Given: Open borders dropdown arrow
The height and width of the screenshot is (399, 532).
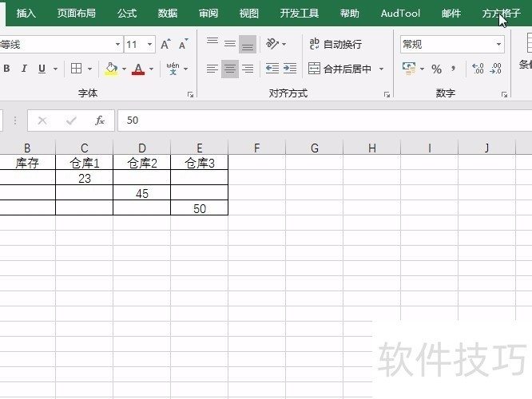Looking at the screenshot, I should 89,69.
